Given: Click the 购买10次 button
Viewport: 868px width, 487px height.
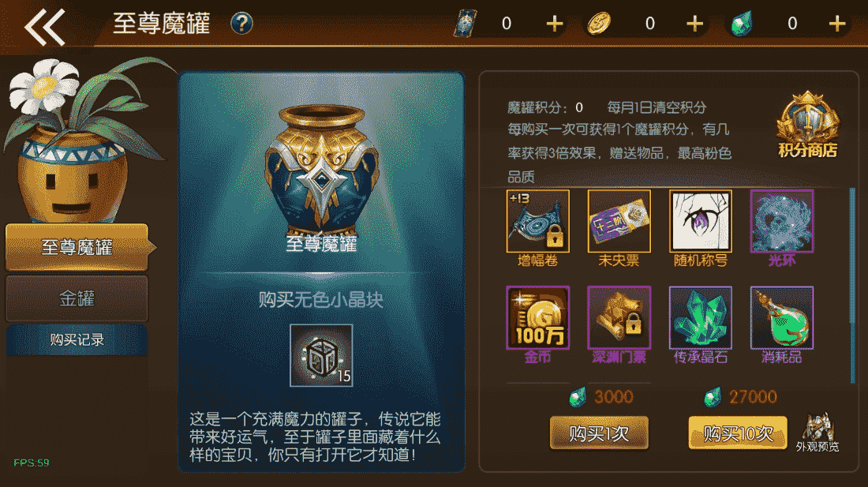Looking at the screenshot, I should [x=738, y=433].
